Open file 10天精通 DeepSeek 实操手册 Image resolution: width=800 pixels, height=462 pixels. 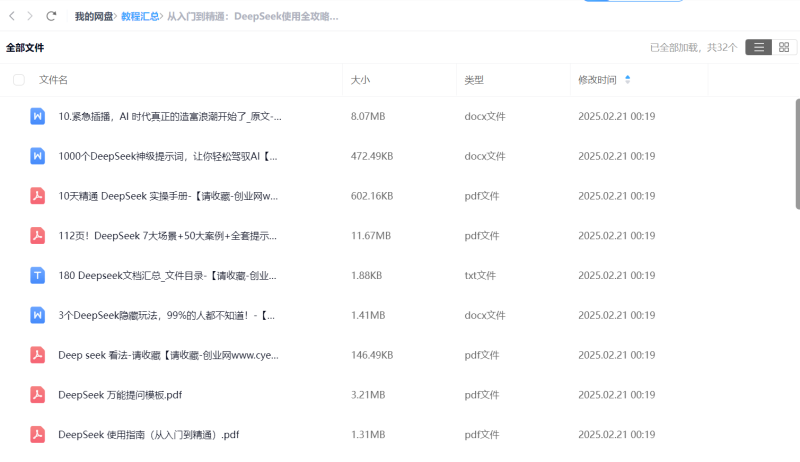coord(168,196)
